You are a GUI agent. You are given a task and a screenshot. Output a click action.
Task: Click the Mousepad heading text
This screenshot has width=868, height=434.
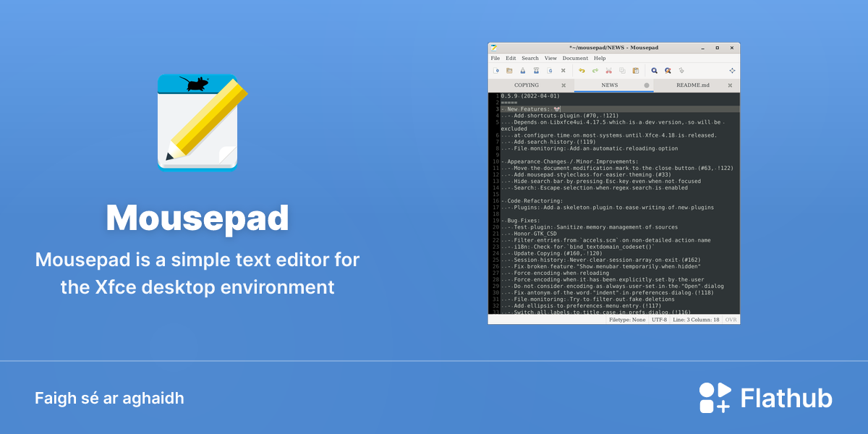pos(197,218)
